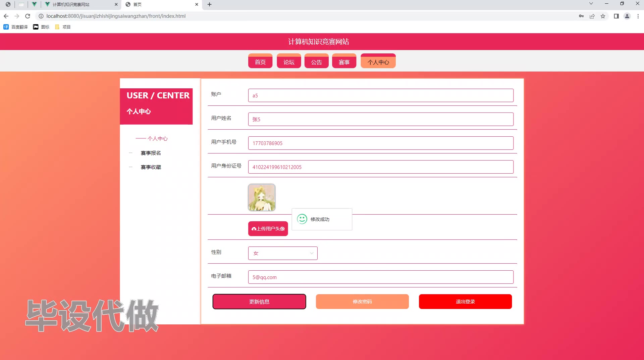
Task: Click the browser back arrow
Action: 6,16
